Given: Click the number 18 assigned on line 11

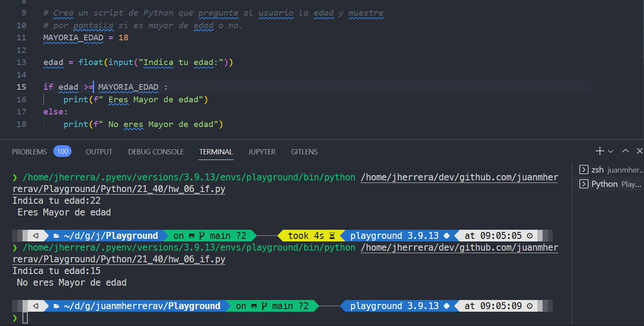Looking at the screenshot, I should [x=123, y=38].
